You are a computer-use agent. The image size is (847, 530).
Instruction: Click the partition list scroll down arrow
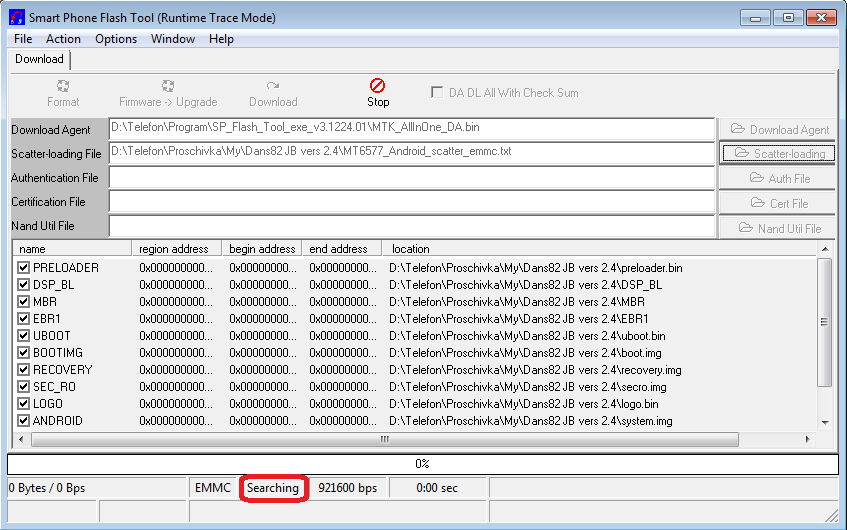pos(825,422)
